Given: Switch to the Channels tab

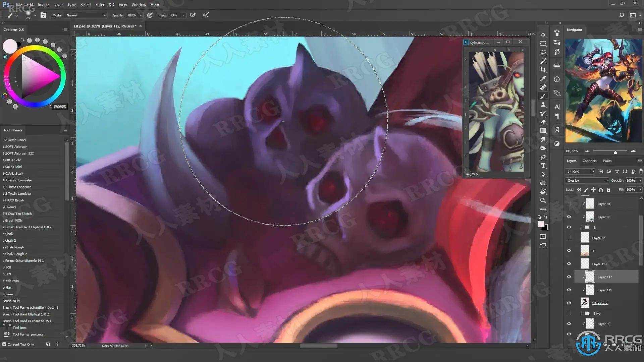Looking at the screenshot, I should tap(589, 161).
